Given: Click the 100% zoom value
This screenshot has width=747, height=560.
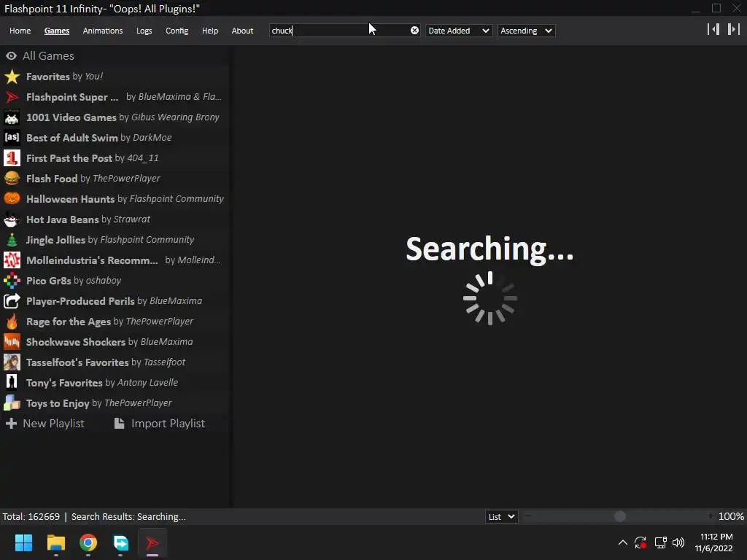Looking at the screenshot, I should point(731,517).
